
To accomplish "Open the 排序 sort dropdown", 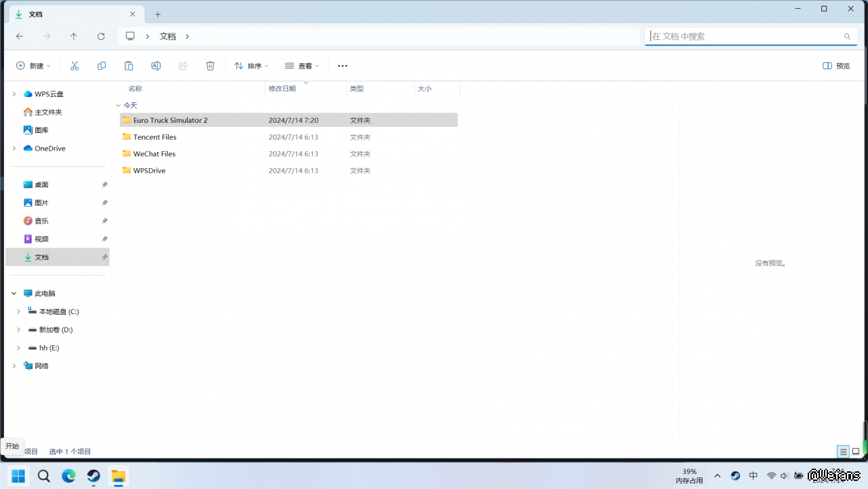I will pos(251,66).
